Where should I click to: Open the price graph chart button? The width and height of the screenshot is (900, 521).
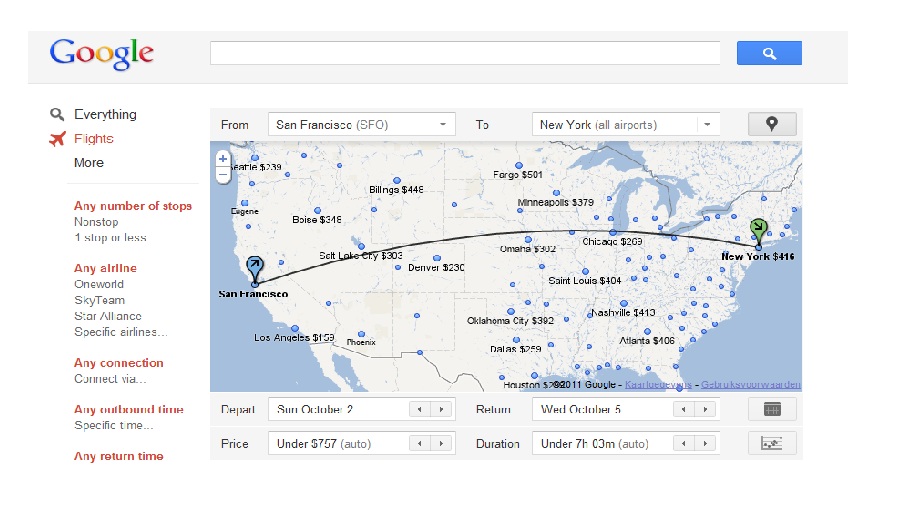click(x=772, y=444)
